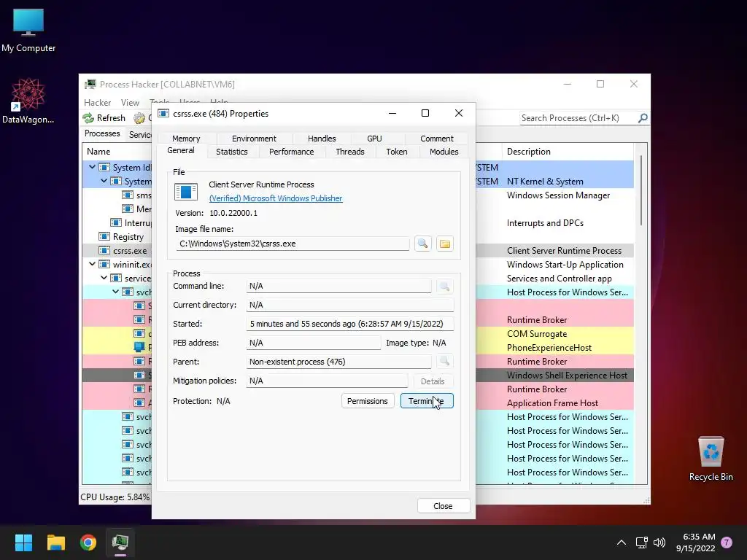Image resolution: width=747 pixels, height=560 pixels.
Task: Switch to the Statistics tab
Action: pyautogui.click(x=232, y=152)
